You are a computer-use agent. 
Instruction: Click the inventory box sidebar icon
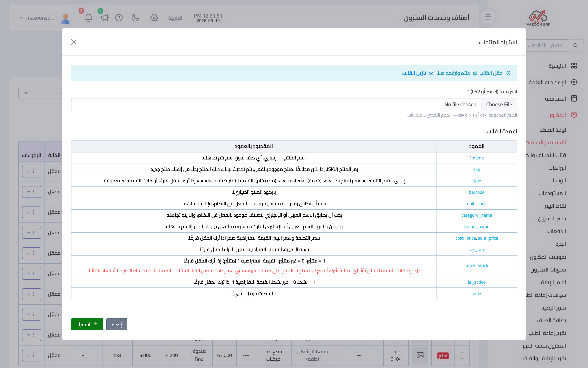[574, 115]
